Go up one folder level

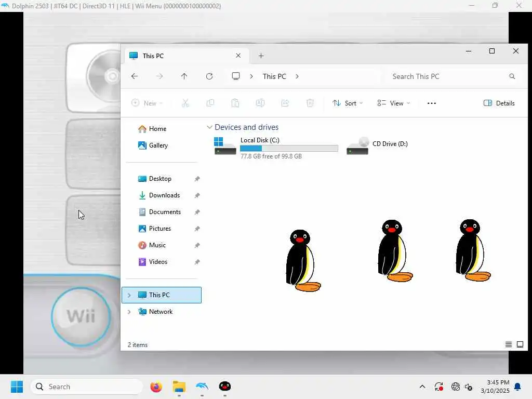[x=184, y=76]
